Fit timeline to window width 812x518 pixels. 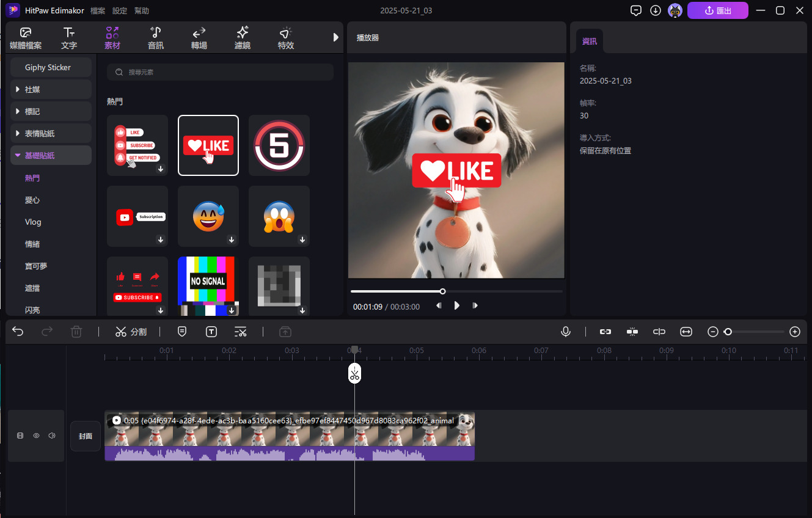coord(686,332)
